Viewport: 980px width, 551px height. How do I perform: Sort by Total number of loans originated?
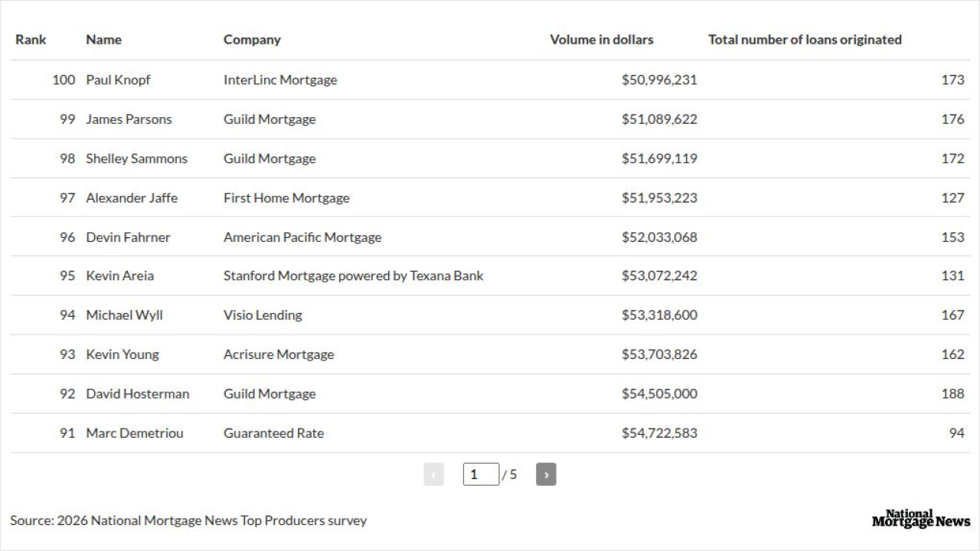805,40
